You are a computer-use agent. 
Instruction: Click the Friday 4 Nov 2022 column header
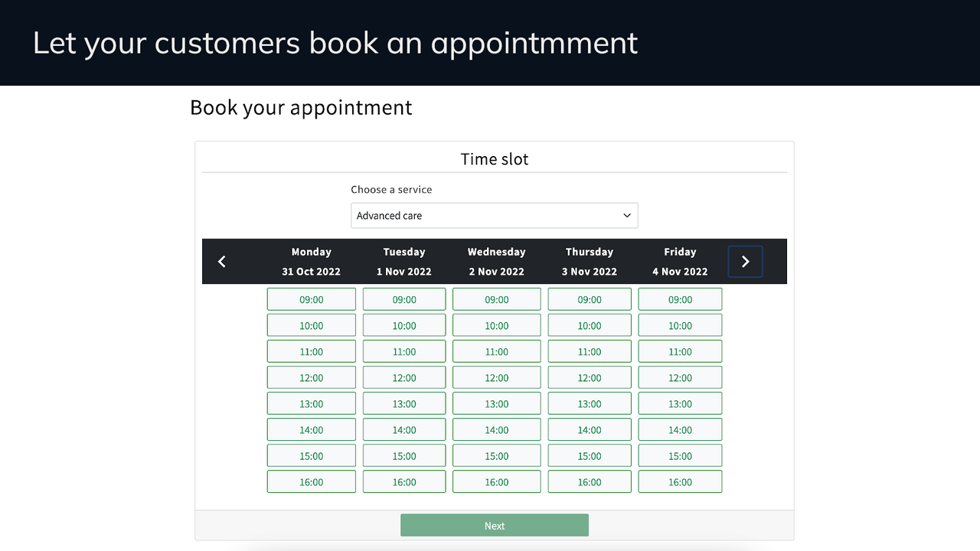click(680, 261)
